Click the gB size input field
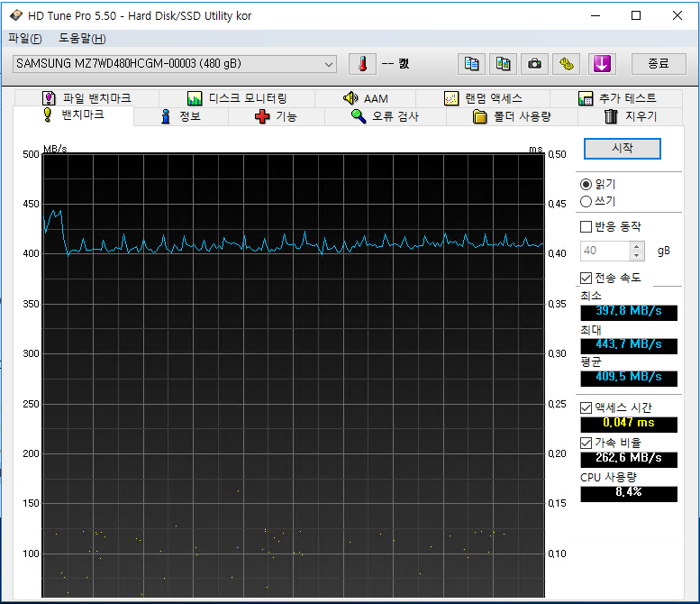 [x=605, y=251]
